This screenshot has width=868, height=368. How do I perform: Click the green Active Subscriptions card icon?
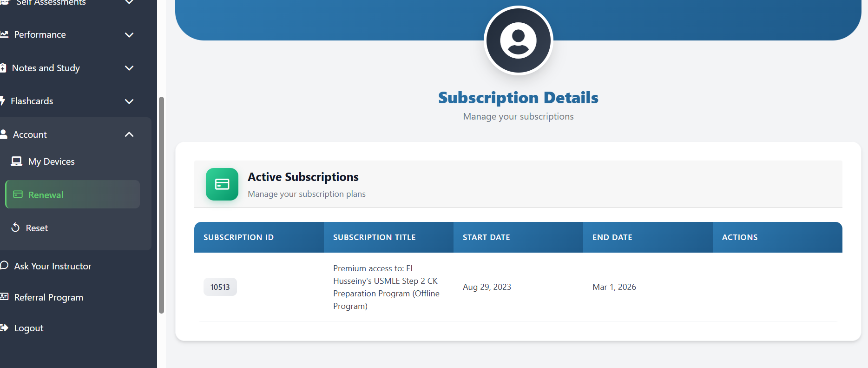click(222, 184)
